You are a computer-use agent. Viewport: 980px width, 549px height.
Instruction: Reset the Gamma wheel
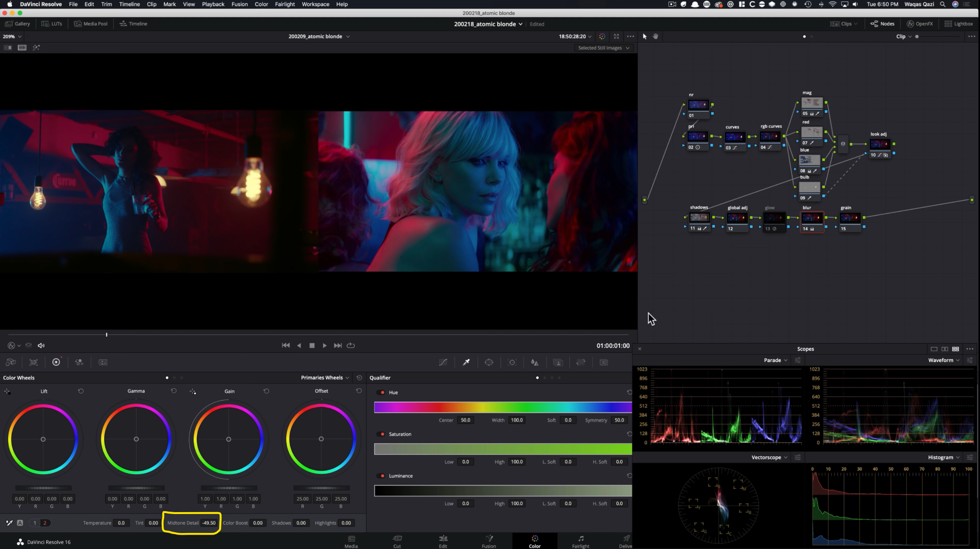pos(174,391)
